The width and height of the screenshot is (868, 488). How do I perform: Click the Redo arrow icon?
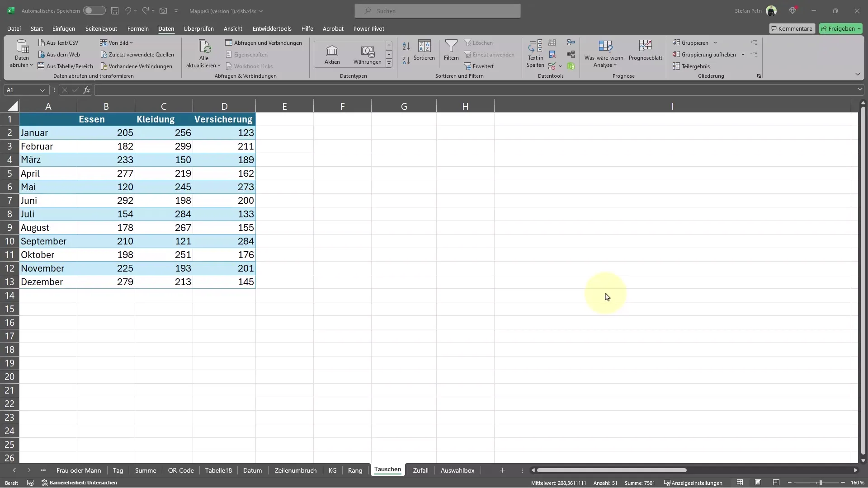146,10
